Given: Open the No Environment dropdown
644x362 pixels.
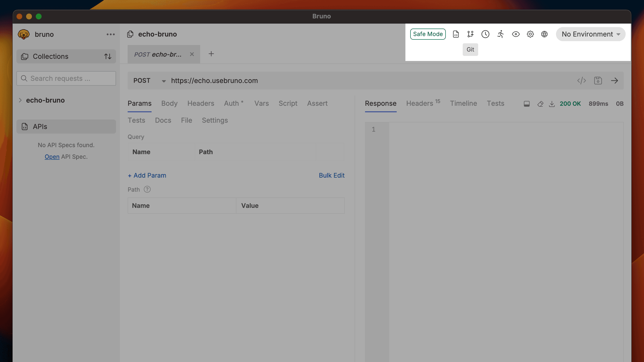Looking at the screenshot, I should tap(591, 34).
